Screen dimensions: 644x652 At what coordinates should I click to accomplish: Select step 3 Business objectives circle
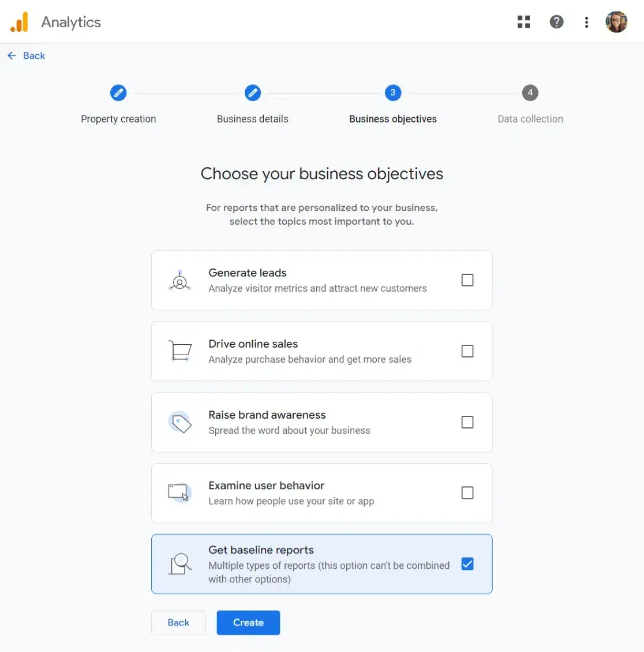392,93
